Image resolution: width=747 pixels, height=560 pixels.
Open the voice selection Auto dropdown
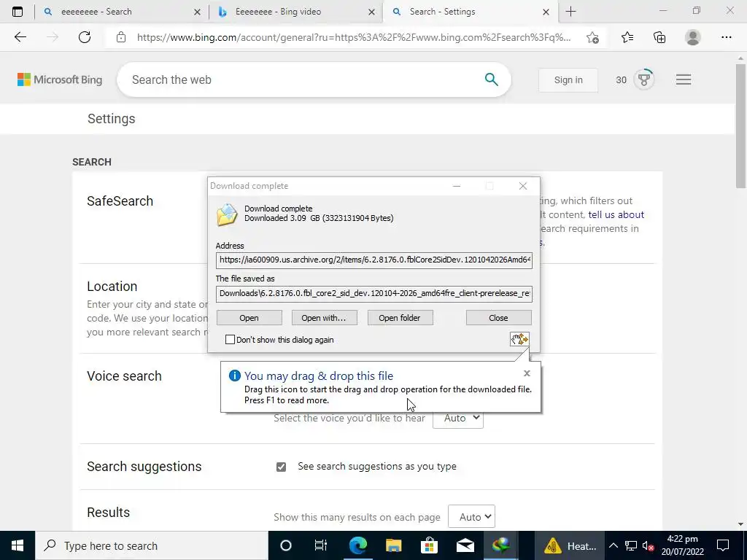(458, 418)
